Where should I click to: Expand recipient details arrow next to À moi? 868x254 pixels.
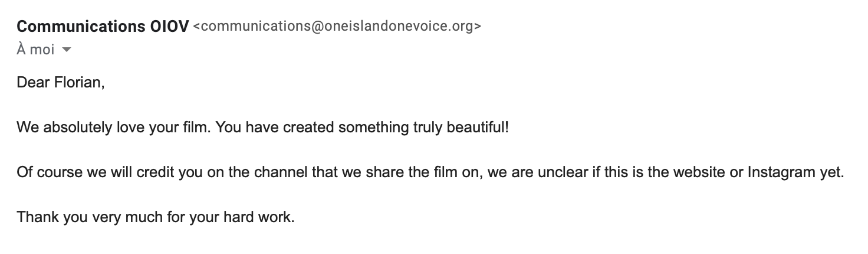pyautogui.click(x=66, y=50)
